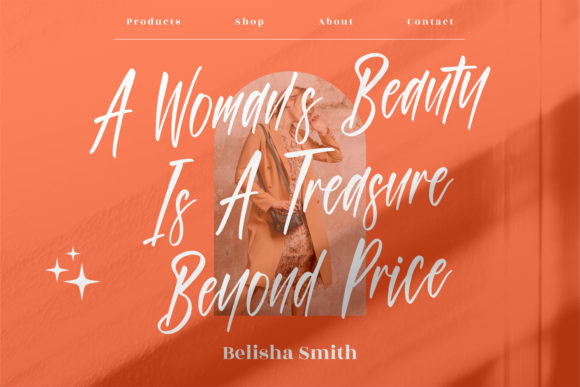Click the thin divider line under navigation

290,39
